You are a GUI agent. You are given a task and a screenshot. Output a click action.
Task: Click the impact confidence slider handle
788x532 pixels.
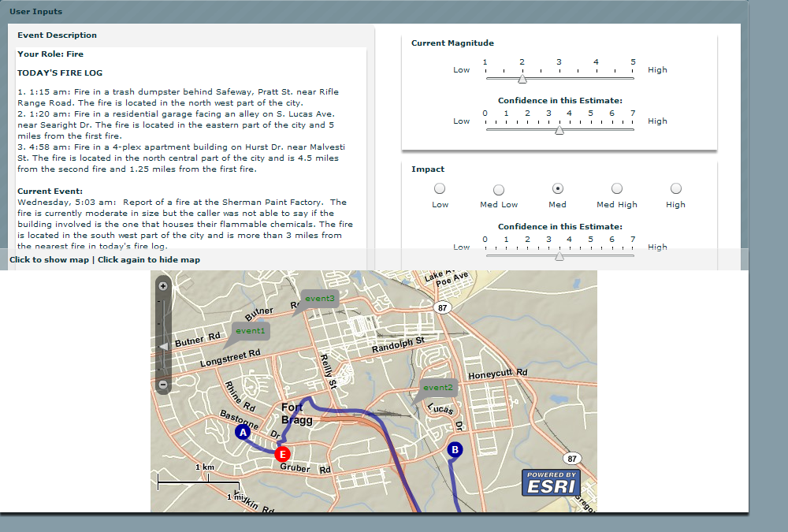pyautogui.click(x=559, y=256)
